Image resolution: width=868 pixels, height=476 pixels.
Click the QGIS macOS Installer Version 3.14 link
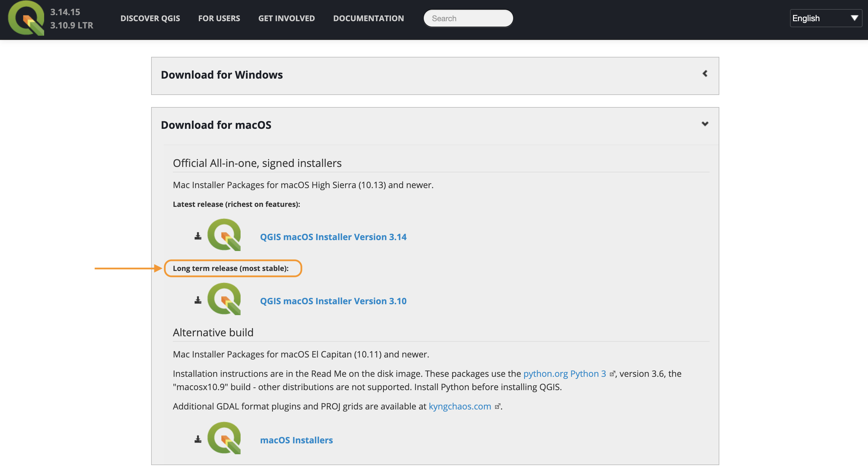pos(333,236)
